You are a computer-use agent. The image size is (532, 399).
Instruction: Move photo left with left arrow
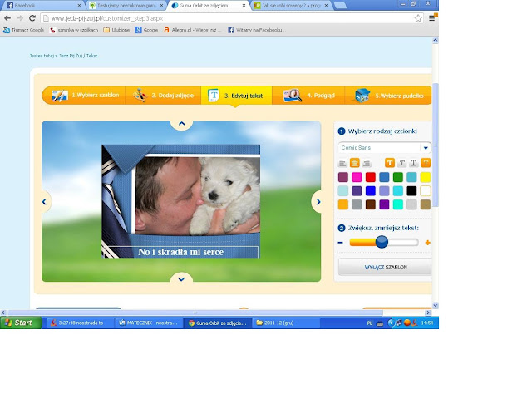44,202
